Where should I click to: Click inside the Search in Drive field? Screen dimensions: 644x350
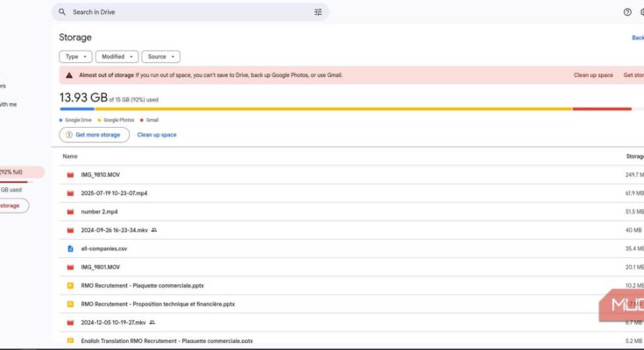point(190,12)
